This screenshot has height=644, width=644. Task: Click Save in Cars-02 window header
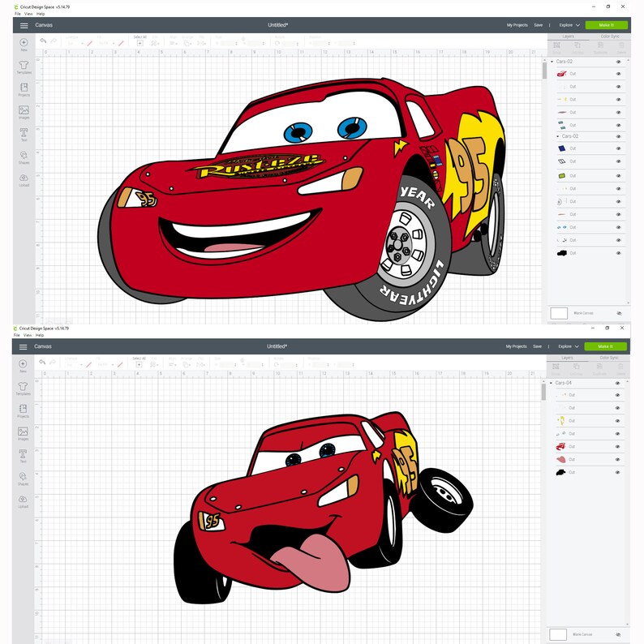[x=538, y=25]
